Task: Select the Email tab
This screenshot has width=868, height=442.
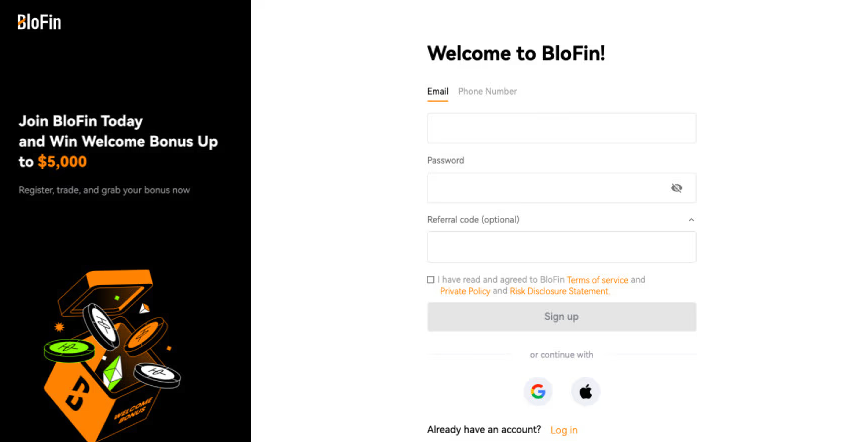Action: (438, 92)
